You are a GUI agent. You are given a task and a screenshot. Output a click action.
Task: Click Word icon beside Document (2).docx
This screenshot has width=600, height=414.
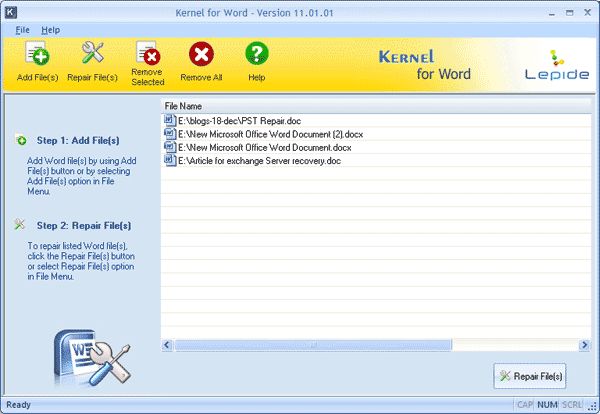point(170,134)
